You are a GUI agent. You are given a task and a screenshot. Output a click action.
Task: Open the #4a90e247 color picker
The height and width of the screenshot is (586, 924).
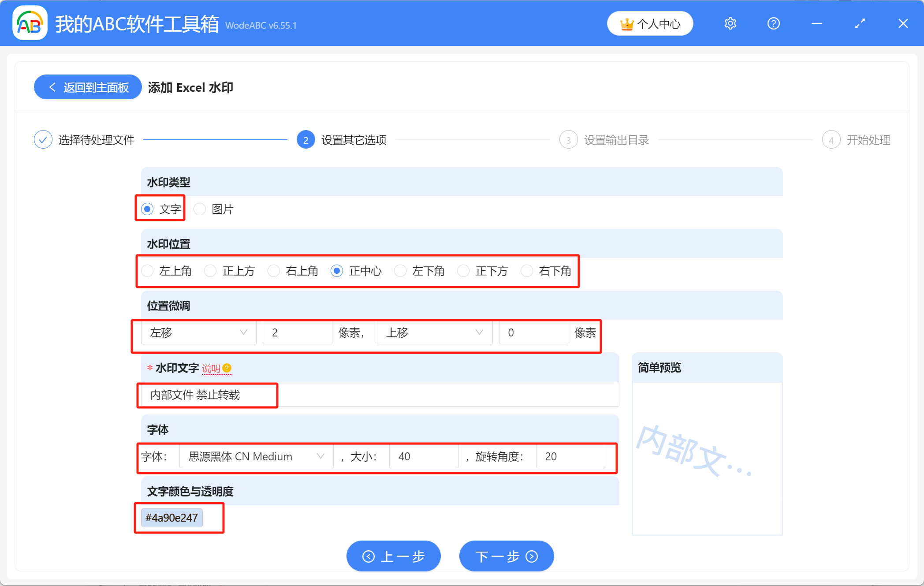[171, 517]
